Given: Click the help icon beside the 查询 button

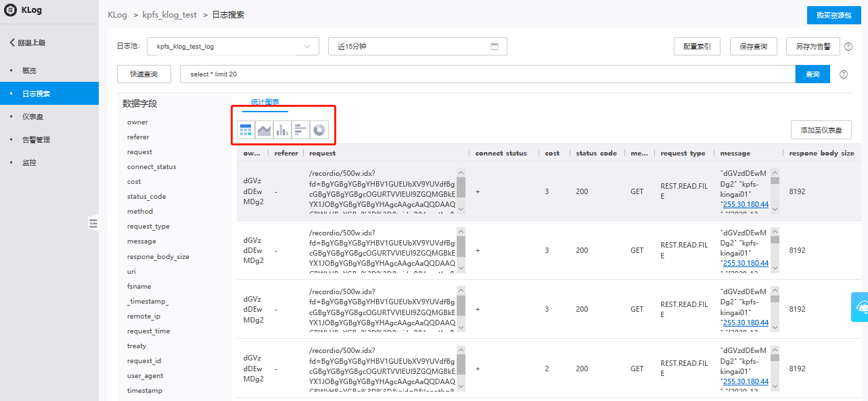Looking at the screenshot, I should point(844,74).
